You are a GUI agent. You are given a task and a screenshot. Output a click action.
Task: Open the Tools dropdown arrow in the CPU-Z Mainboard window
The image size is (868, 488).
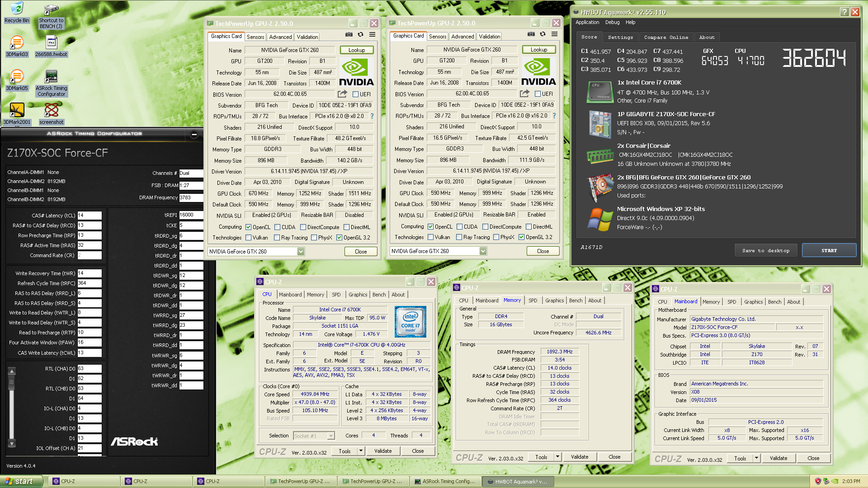[x=756, y=458]
